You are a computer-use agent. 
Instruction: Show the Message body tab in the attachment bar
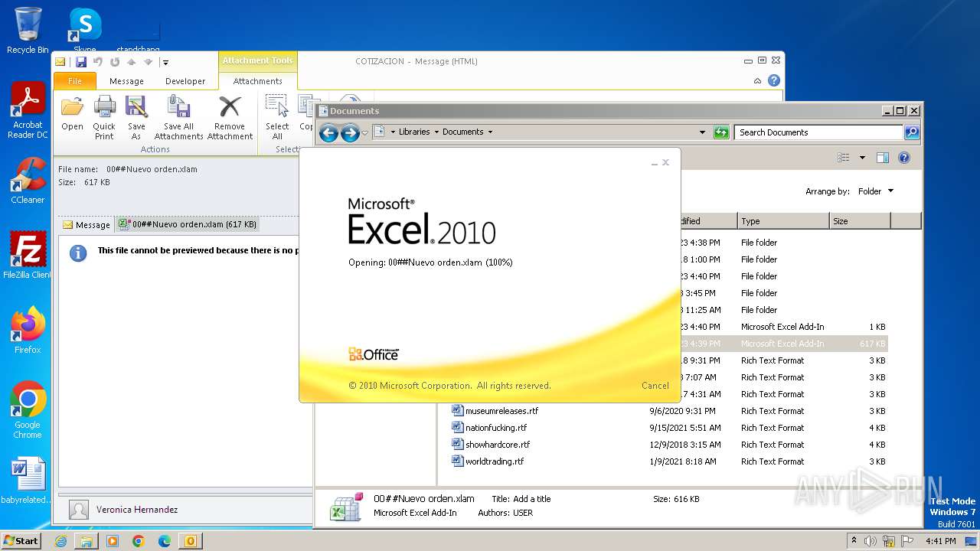[87, 225]
